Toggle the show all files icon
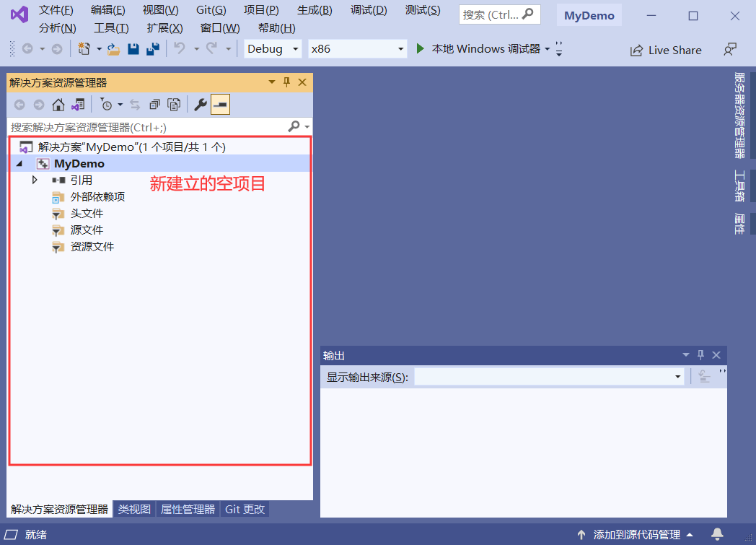Screen dimensions: 756x545 pos(174,105)
